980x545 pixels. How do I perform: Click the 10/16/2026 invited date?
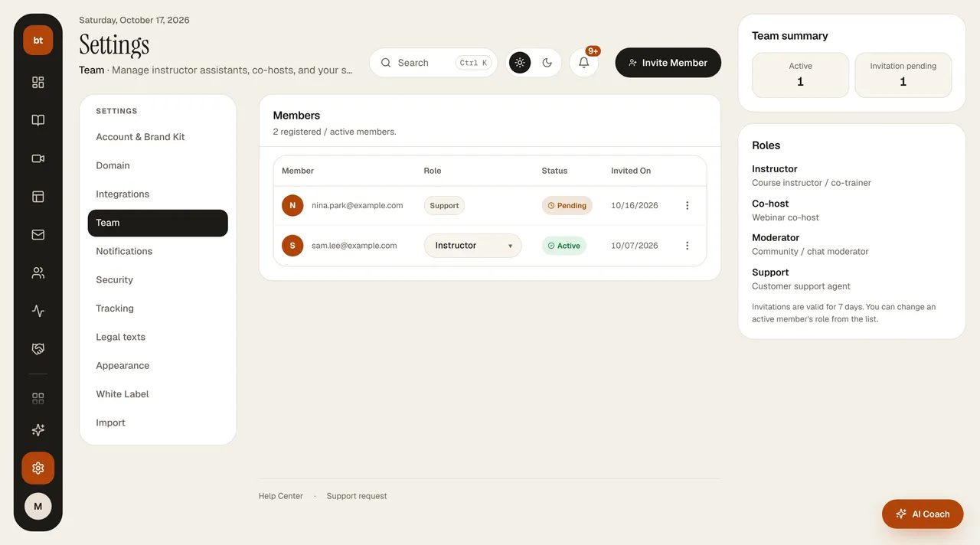[x=635, y=205]
